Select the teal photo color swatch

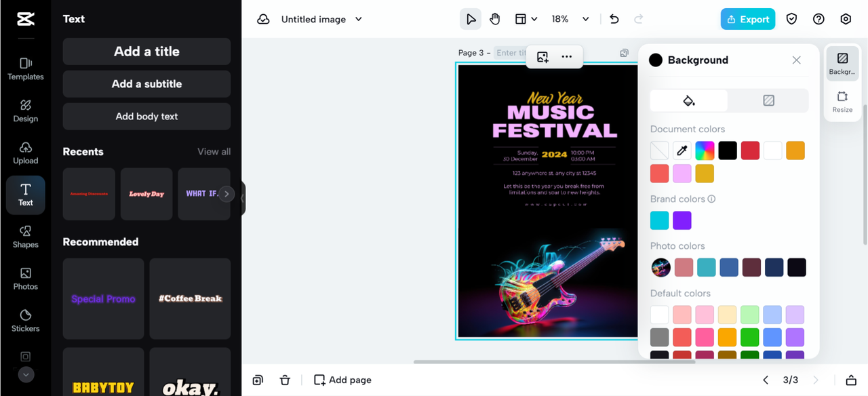(706, 267)
